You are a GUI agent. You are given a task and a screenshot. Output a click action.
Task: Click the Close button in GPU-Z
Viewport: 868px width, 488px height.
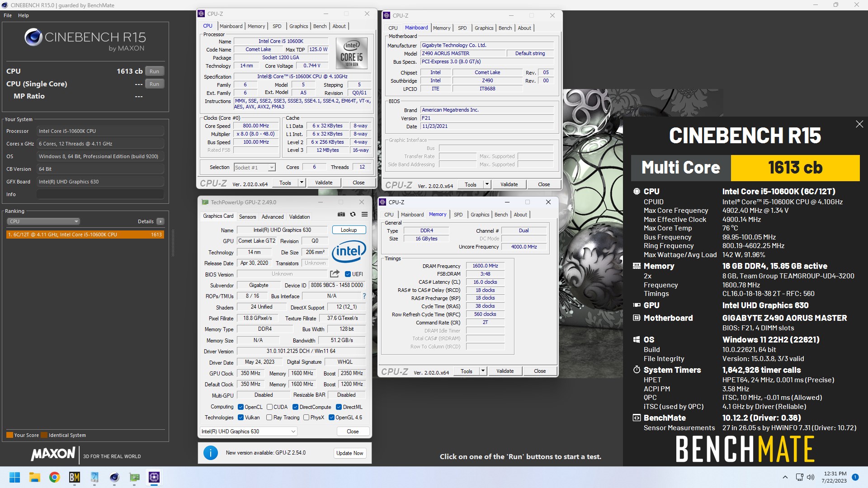353,432
